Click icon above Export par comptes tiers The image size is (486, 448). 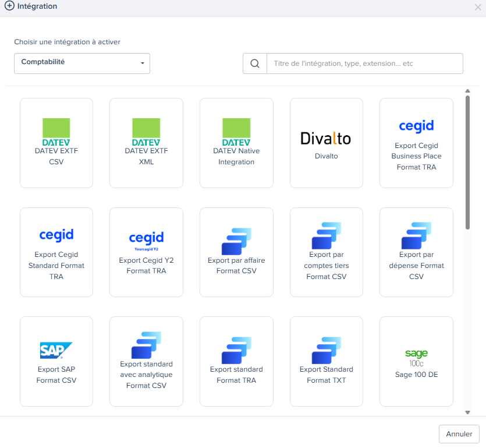point(327,235)
